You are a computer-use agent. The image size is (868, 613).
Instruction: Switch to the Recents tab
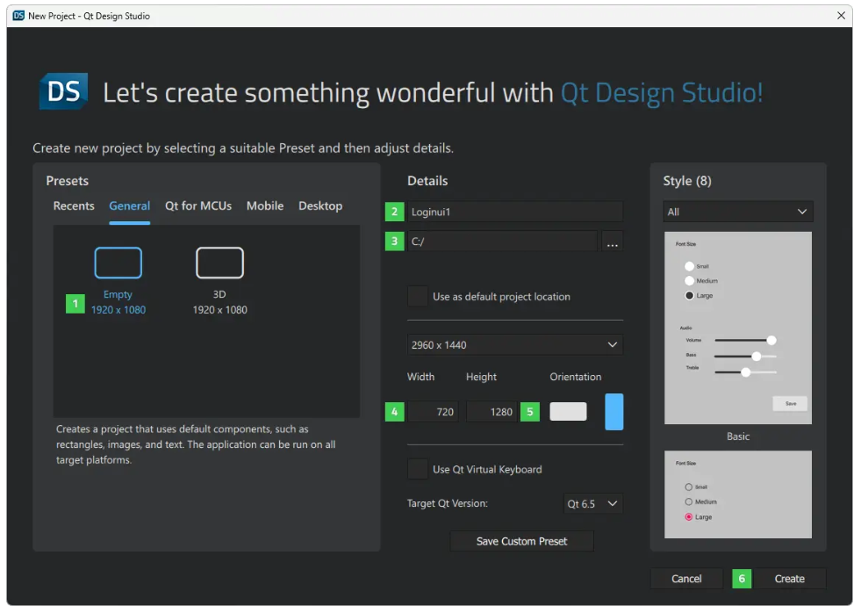point(74,206)
